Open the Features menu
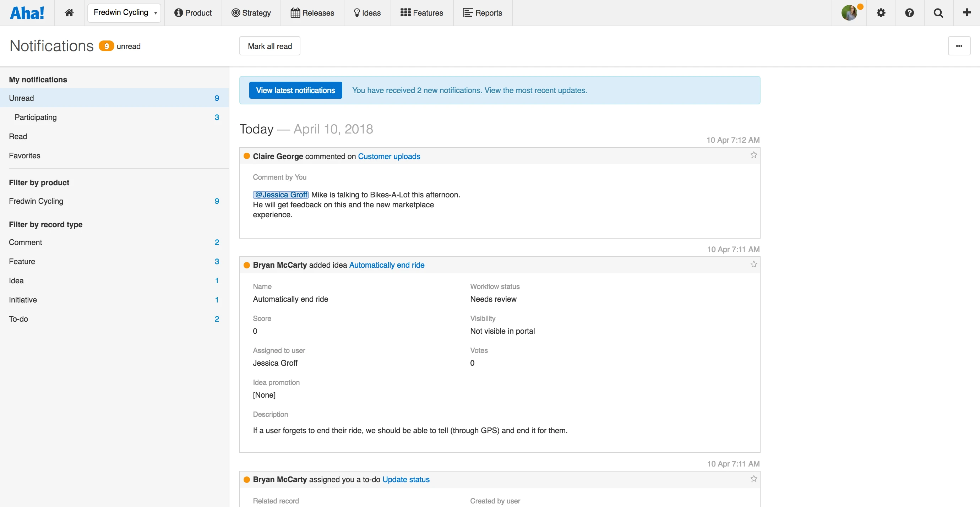Image resolution: width=980 pixels, height=507 pixels. click(421, 13)
